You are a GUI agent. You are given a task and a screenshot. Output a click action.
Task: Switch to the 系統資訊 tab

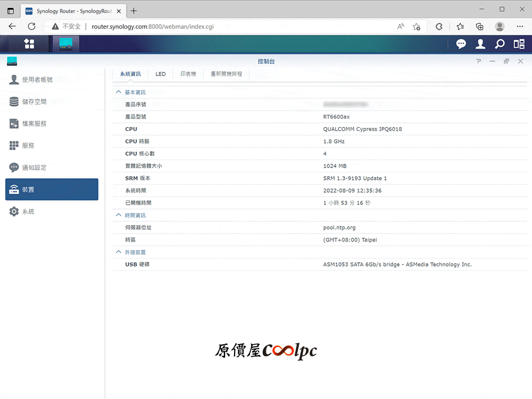pos(130,74)
